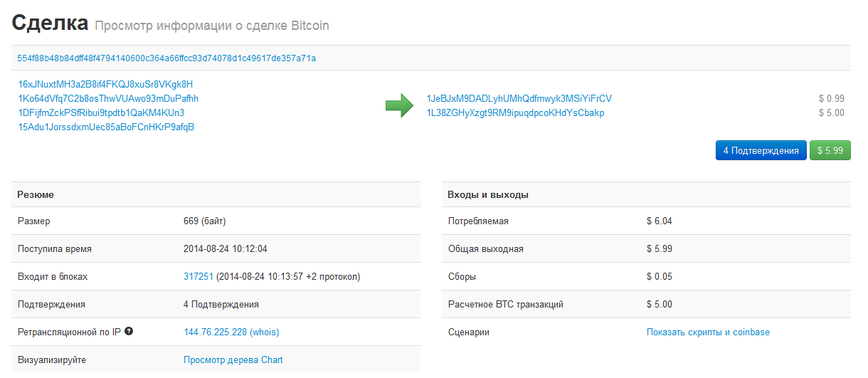Open input address 1Ko64dVfq7C2b8osThwVUAwo93mDuPafhh
868x378 pixels.
(x=108, y=98)
